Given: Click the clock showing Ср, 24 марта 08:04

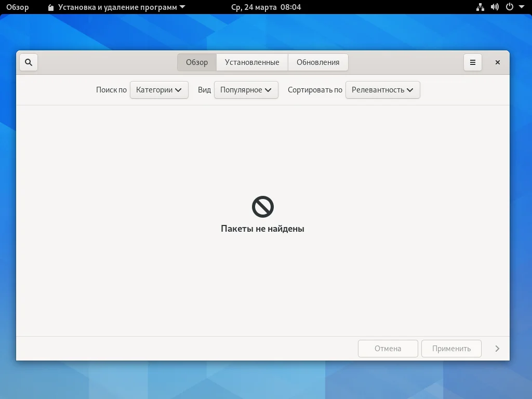Looking at the screenshot, I should (266, 7).
